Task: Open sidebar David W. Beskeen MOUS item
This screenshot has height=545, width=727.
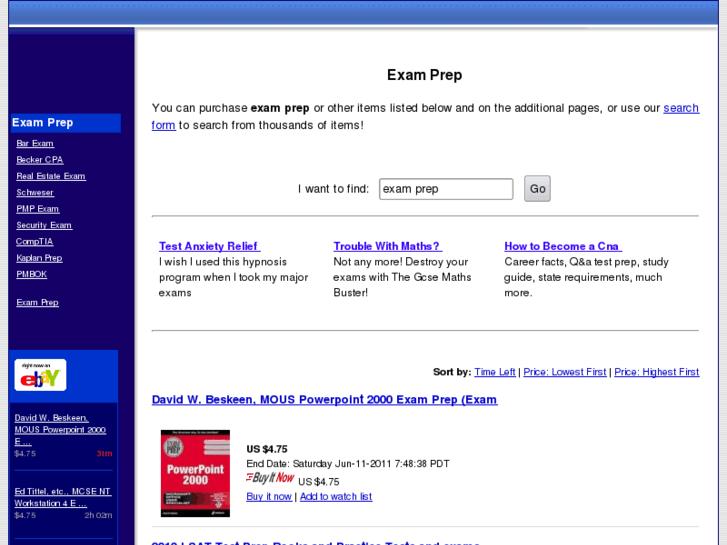Action: [60, 430]
